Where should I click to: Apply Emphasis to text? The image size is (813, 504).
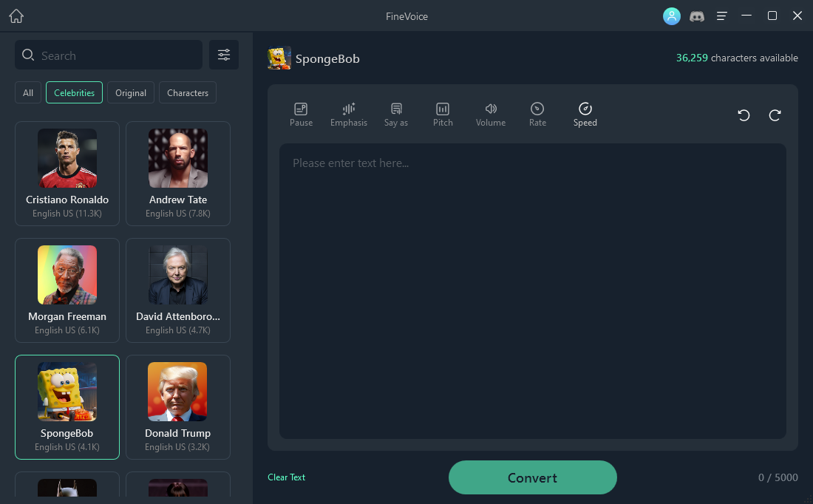348,115
